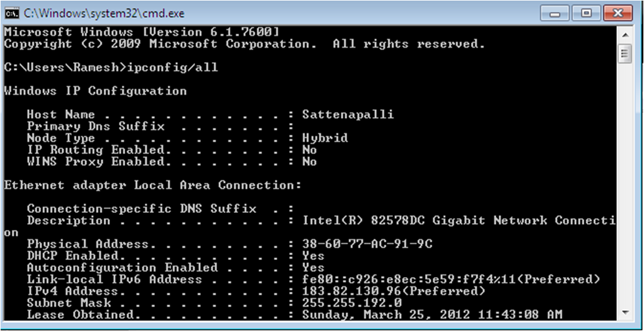
Task: Click the vertical scrollbar thumb
Action: pyautogui.click(x=625, y=53)
